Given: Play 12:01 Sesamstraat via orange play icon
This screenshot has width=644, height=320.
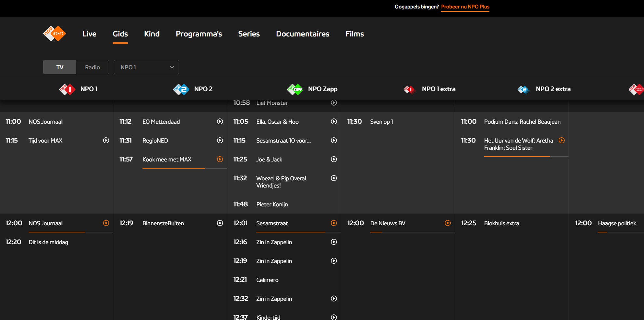Looking at the screenshot, I should 334,223.
